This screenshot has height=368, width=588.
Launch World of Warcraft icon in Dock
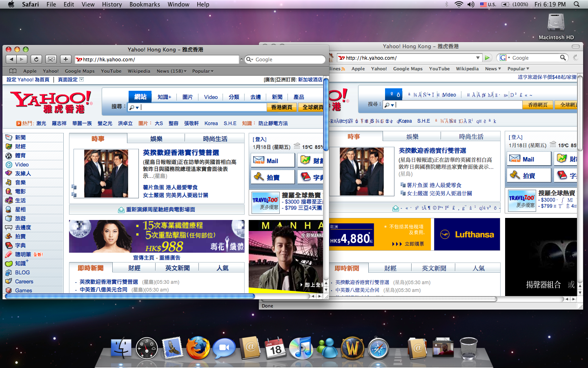(x=352, y=348)
